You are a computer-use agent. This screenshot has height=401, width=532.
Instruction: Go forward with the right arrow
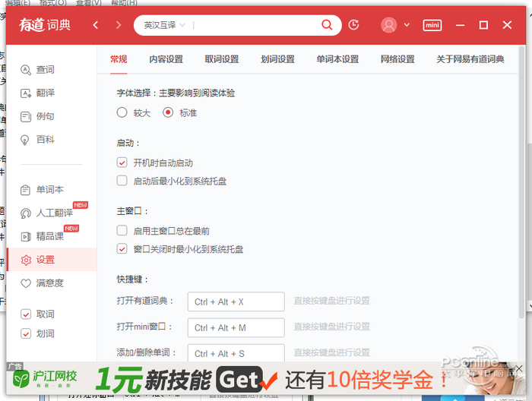click(119, 25)
